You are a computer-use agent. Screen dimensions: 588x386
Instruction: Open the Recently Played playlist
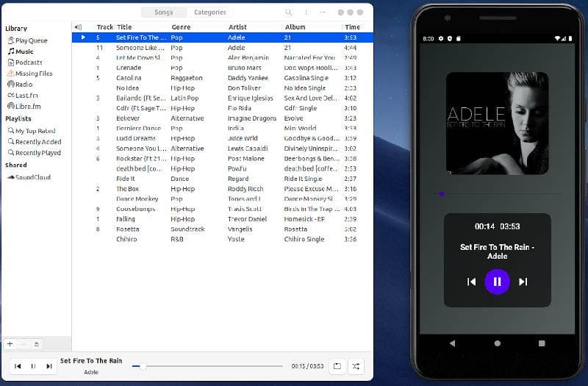pos(34,153)
